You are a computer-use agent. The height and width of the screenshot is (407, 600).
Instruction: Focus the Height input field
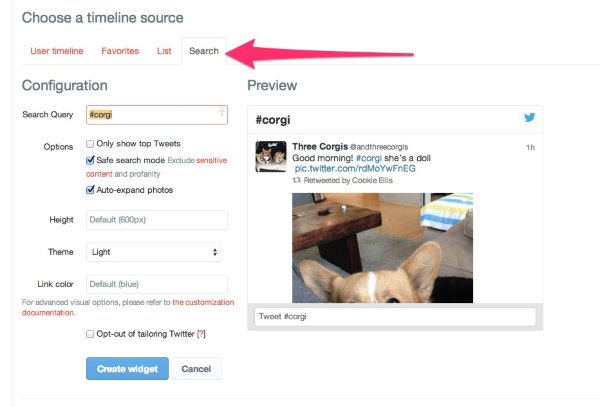(x=156, y=220)
